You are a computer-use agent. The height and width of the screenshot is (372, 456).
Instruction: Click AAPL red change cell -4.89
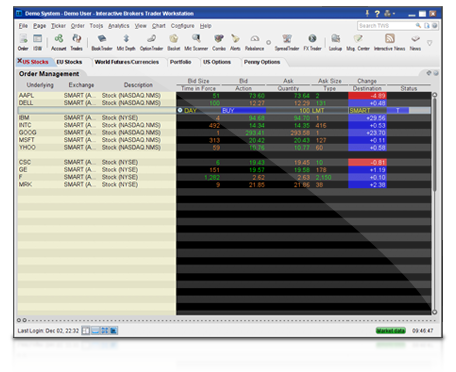pyautogui.click(x=367, y=96)
